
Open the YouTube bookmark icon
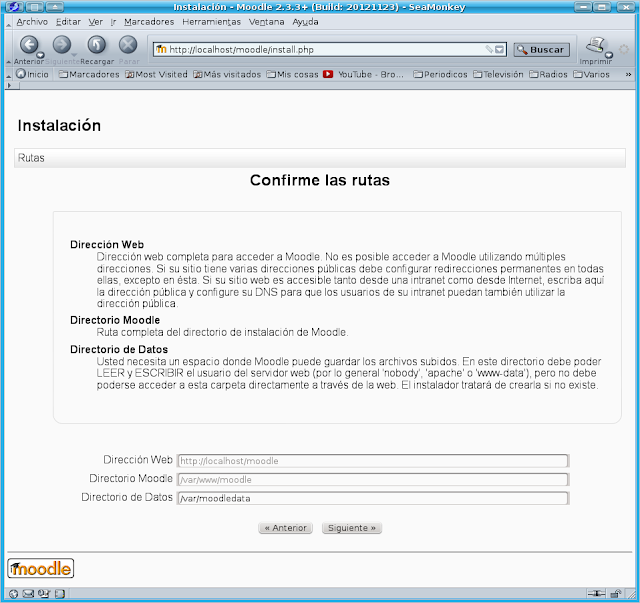pyautogui.click(x=328, y=74)
